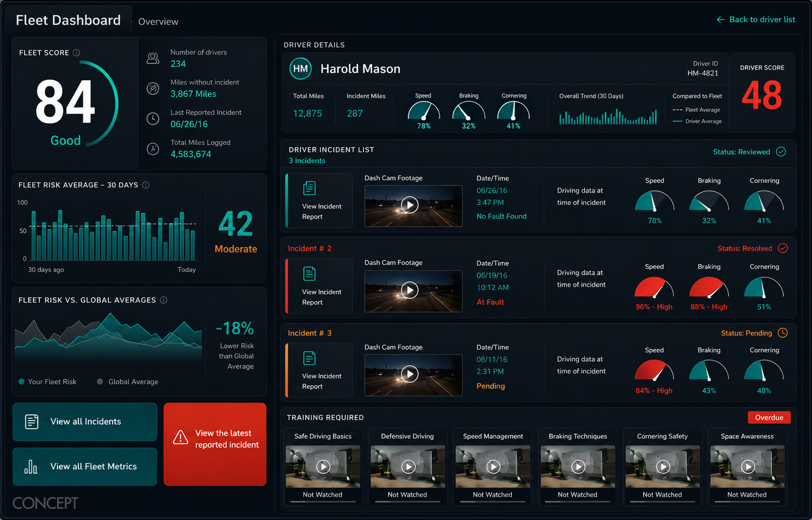Click the Fleet Risk Average info icon
The image size is (812, 520).
146,185
